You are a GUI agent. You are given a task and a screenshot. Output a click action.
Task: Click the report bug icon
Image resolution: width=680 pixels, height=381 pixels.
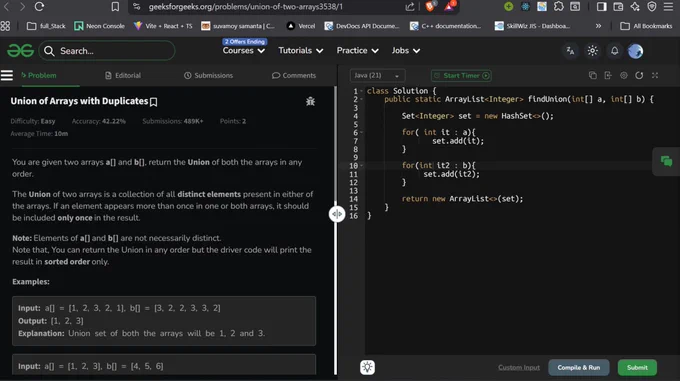310,101
